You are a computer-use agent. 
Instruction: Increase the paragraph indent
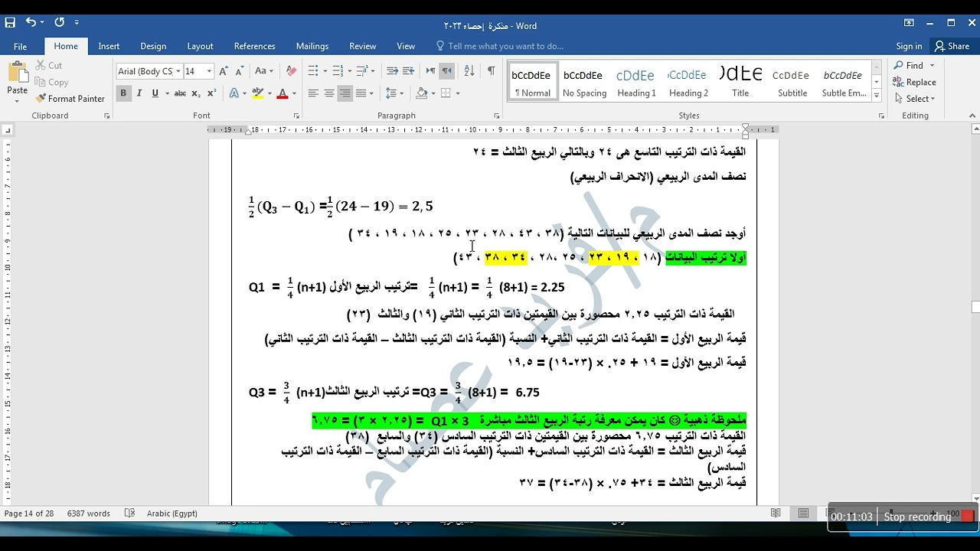[409, 71]
